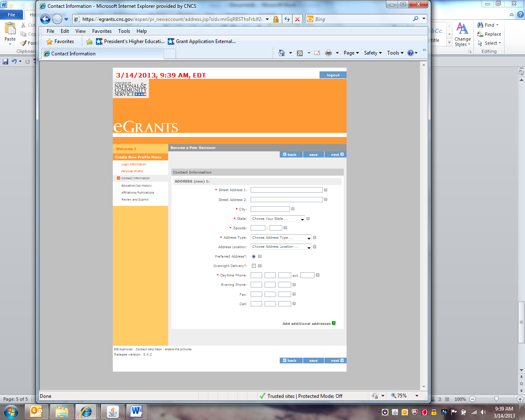Image resolution: width=525 pixels, height=420 pixels.
Task: Open the Internet Explorer Help icon
Action: tap(411, 53)
